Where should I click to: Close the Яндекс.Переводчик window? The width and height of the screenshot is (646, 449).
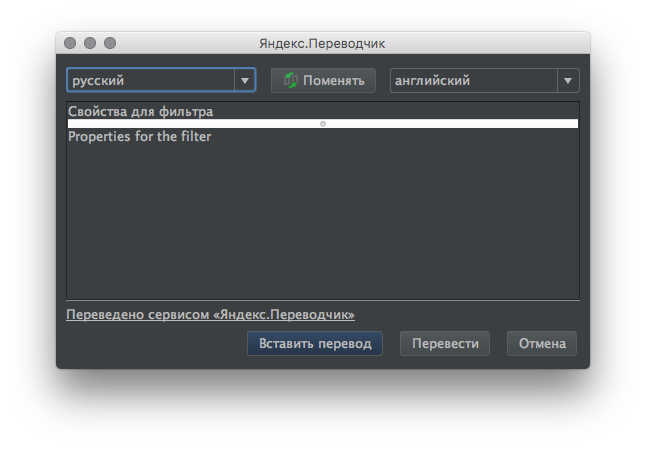70,43
